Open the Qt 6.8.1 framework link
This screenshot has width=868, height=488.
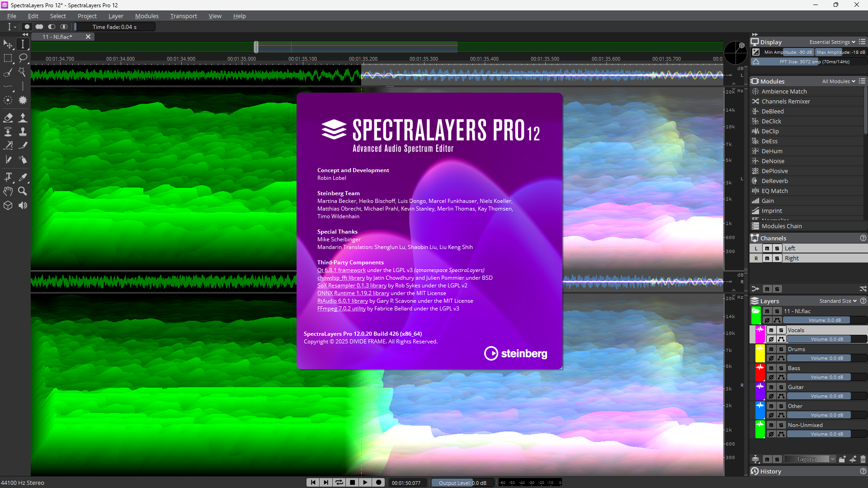point(341,270)
